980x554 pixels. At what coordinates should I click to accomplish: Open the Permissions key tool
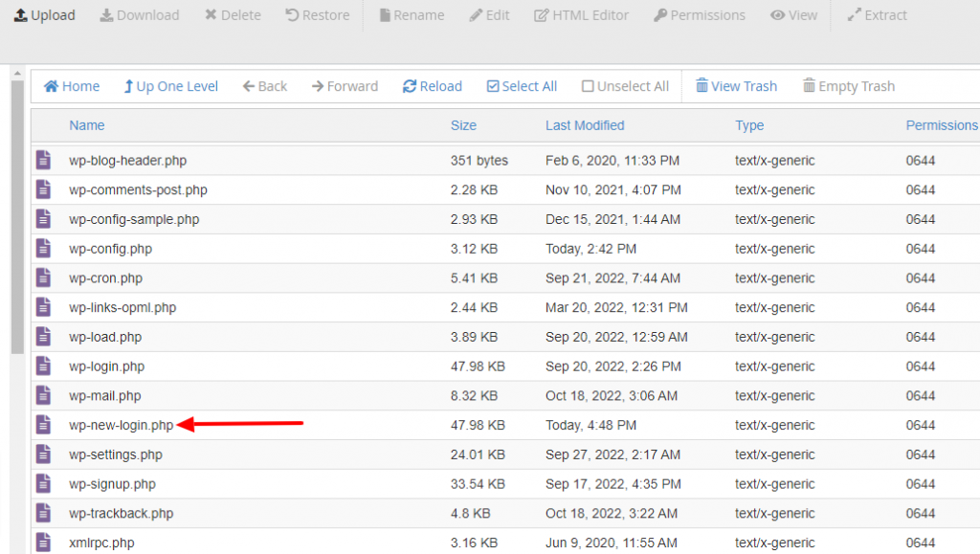pyautogui.click(x=699, y=15)
